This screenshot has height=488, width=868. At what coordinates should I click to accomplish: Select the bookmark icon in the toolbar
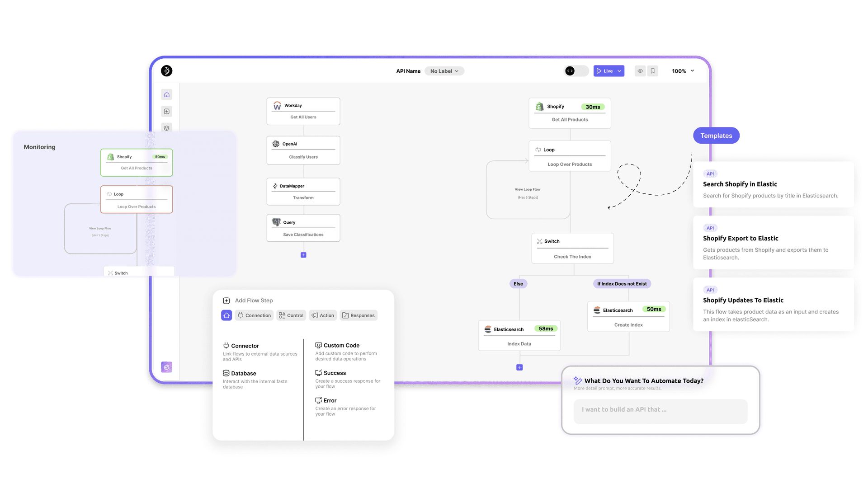coord(652,71)
